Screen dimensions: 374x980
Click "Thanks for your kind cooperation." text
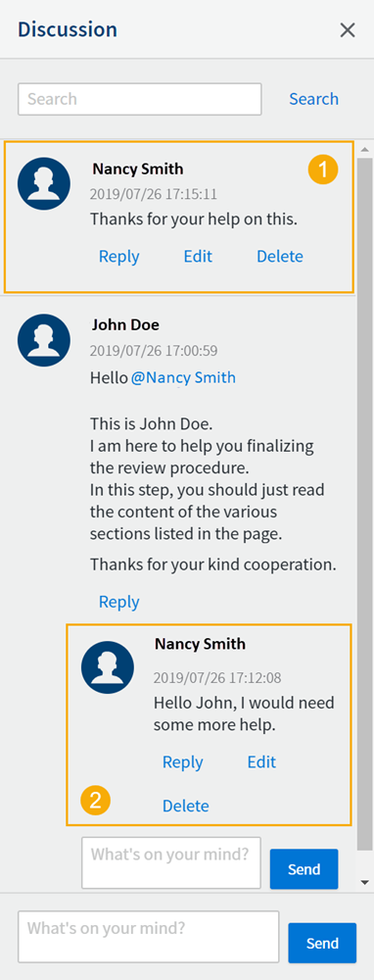(213, 564)
